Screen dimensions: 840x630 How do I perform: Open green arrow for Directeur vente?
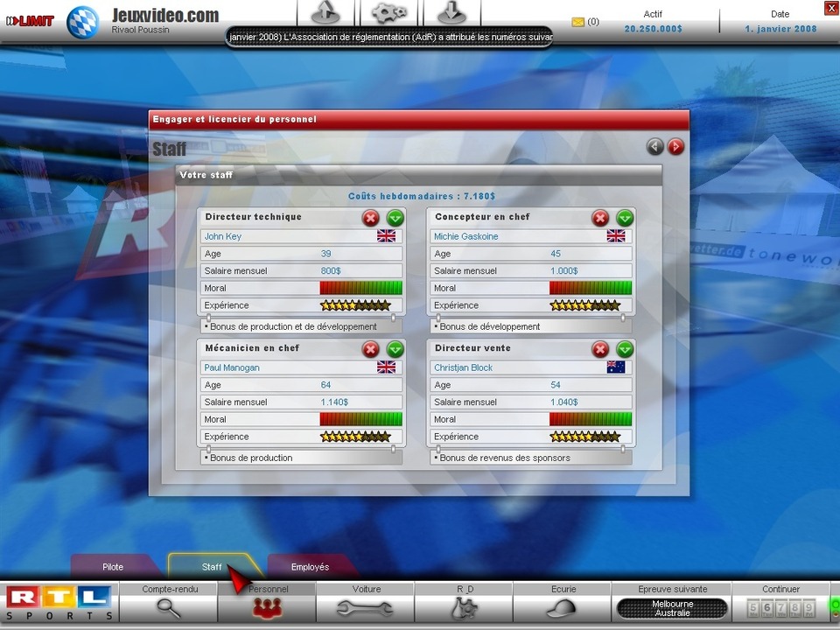coord(625,349)
